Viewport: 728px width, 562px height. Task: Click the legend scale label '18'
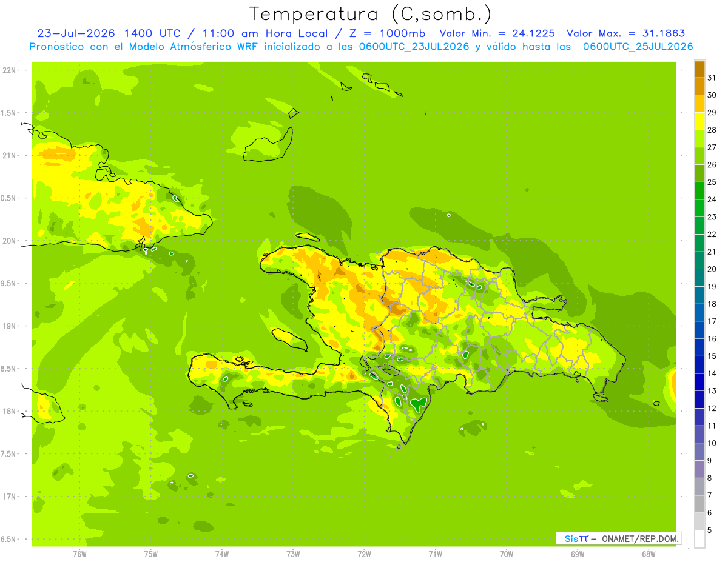coord(712,304)
